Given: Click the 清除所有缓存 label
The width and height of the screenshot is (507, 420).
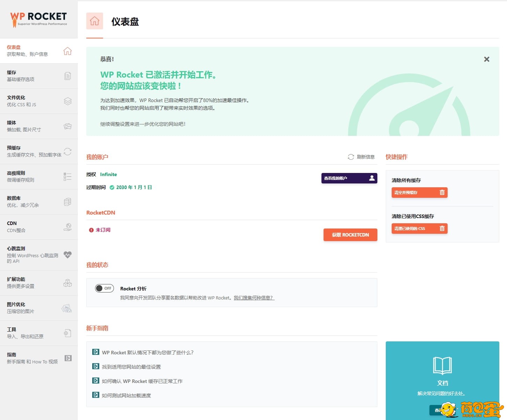Looking at the screenshot, I should coord(406,180).
